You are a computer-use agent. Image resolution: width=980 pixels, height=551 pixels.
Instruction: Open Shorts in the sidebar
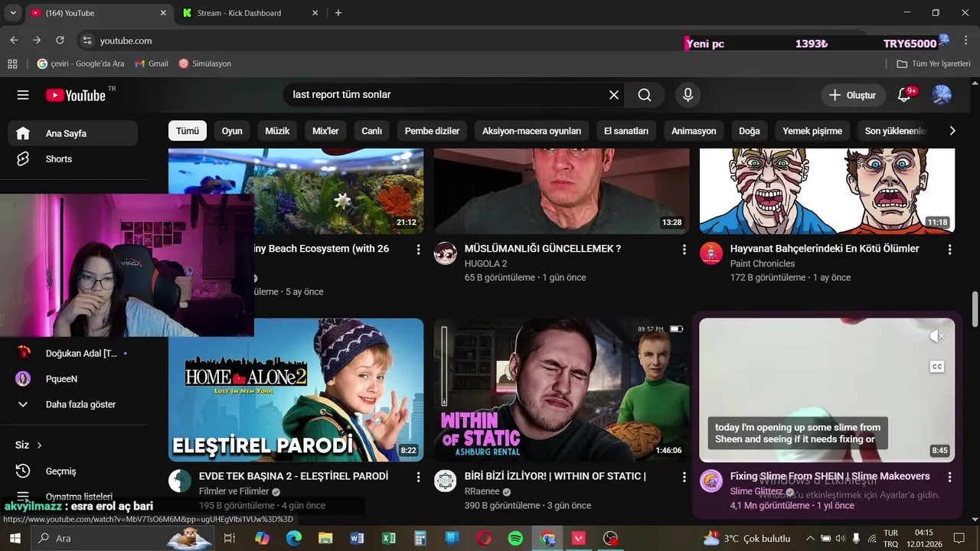(73, 159)
